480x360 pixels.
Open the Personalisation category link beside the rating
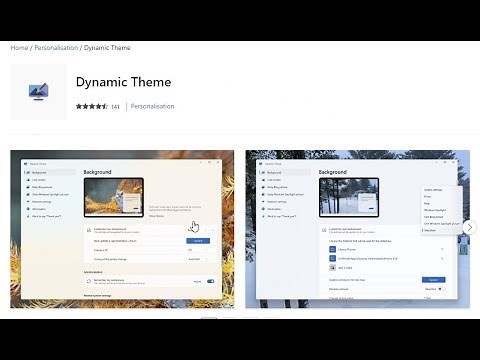click(152, 106)
